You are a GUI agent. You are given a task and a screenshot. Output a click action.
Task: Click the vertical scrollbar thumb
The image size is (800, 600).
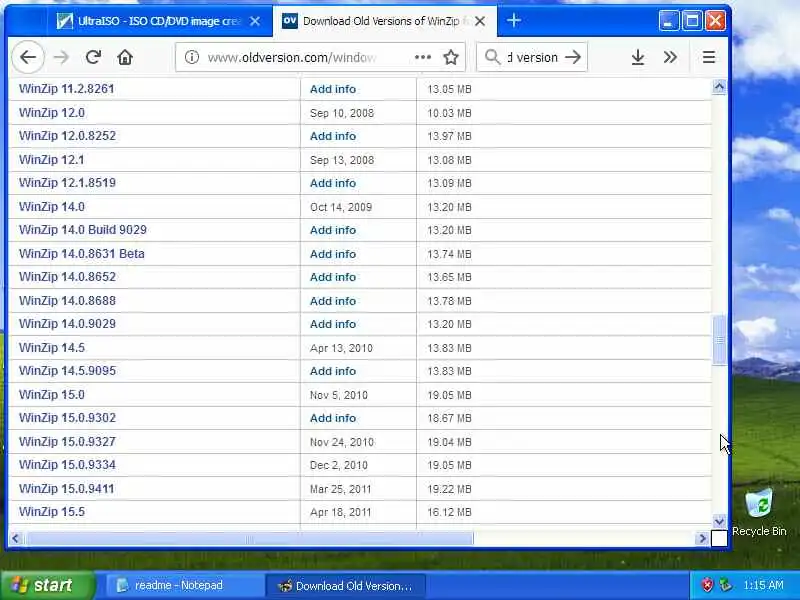coord(719,340)
